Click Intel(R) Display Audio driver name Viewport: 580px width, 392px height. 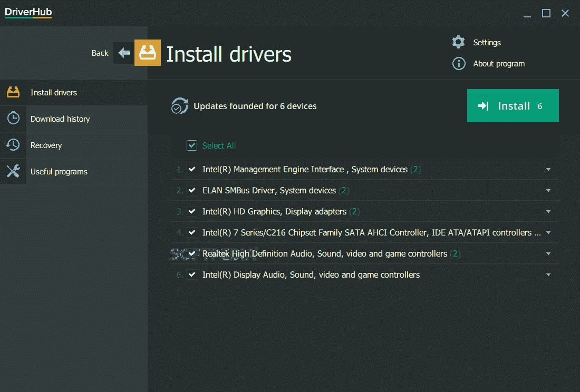311,275
